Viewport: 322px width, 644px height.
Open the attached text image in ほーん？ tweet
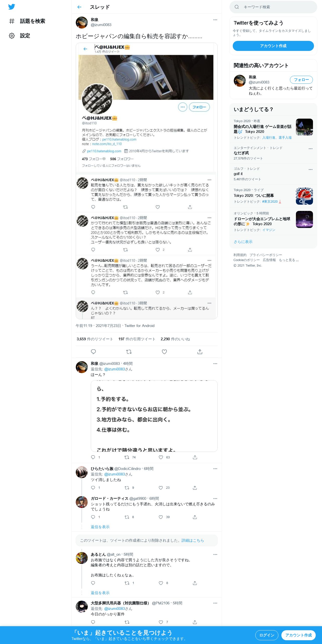pyautogui.click(x=154, y=416)
